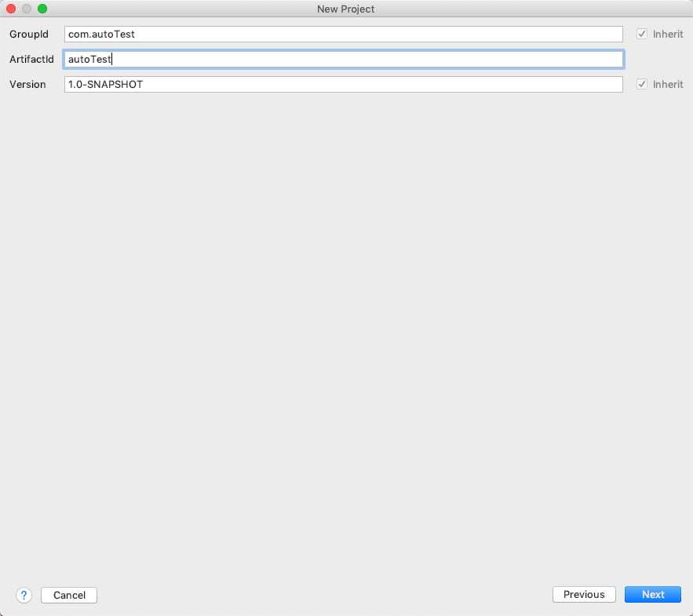Click the Version label
Viewport: 693px width, 616px height.
click(27, 85)
